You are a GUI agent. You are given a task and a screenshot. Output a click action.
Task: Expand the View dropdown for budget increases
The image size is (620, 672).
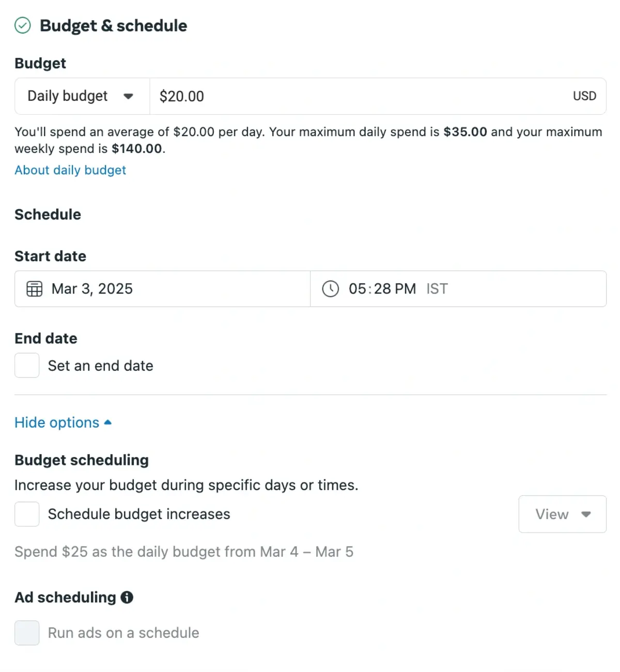[x=563, y=514]
